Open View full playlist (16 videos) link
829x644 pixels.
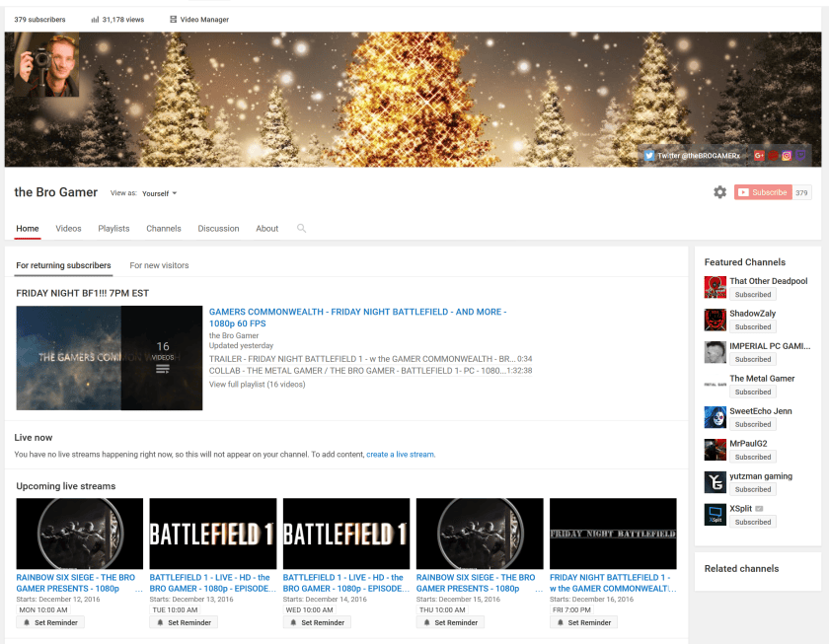(257, 384)
